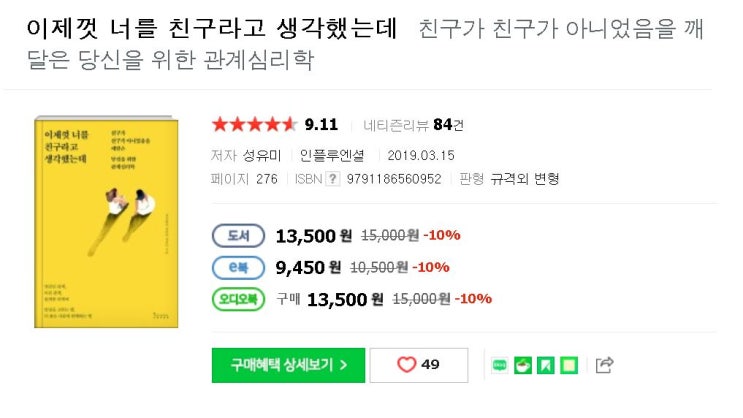The height and width of the screenshot is (418, 743).
Task: Select the e북 format badge
Action: click(238, 267)
